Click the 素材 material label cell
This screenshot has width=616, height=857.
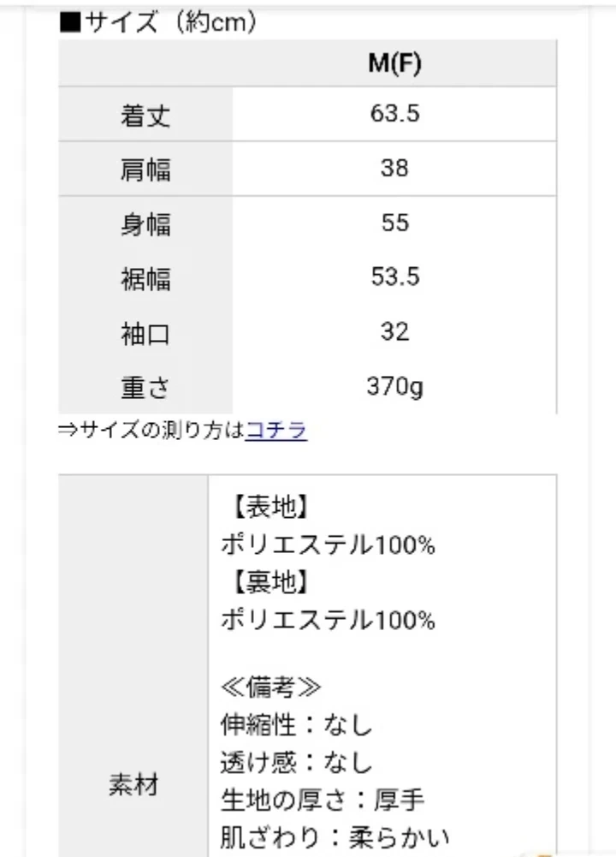133,784
